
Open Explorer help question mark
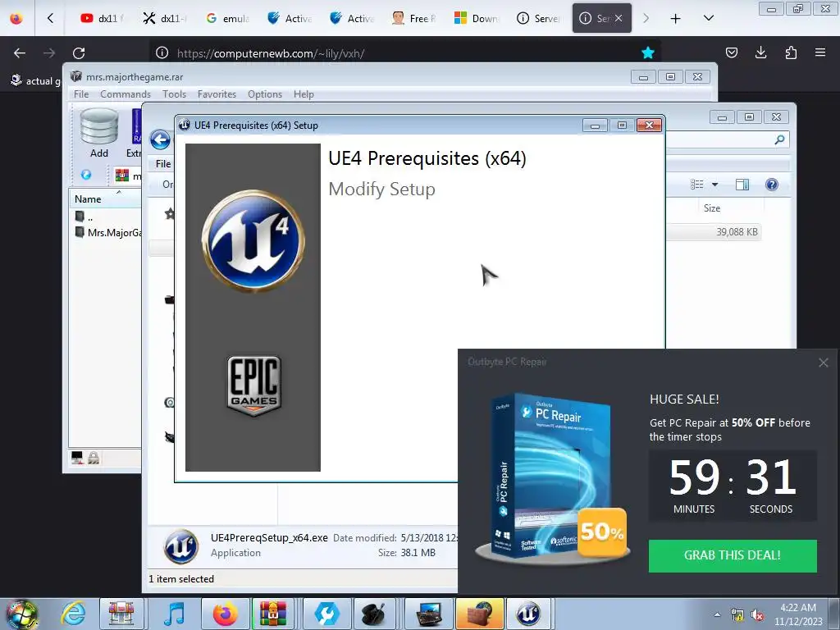tap(771, 185)
